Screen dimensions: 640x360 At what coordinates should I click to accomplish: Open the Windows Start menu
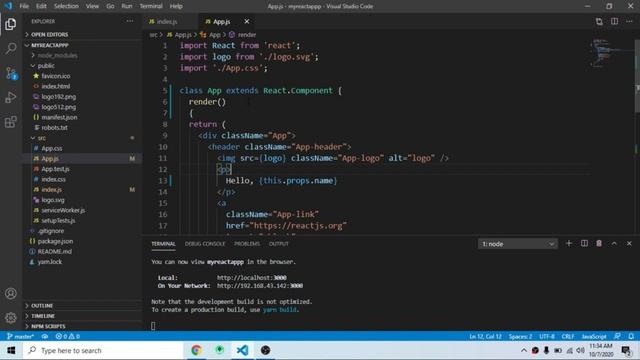pyautogui.click(x=11, y=350)
